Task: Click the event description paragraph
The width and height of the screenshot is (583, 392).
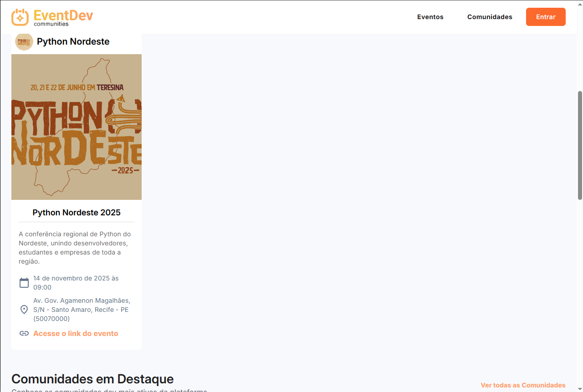Action: pos(76,248)
